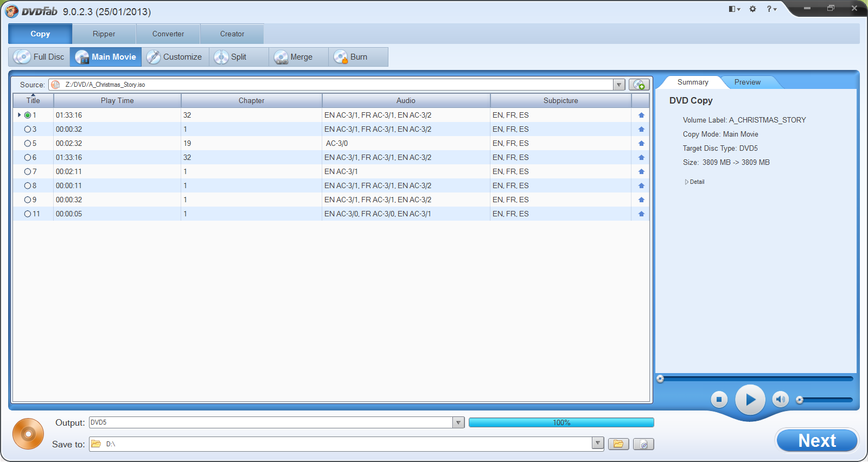
Task: Open the help question mark menu
Action: tap(771, 9)
